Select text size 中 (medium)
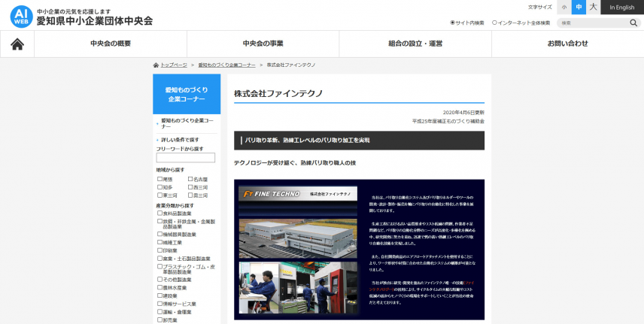 [x=579, y=8]
